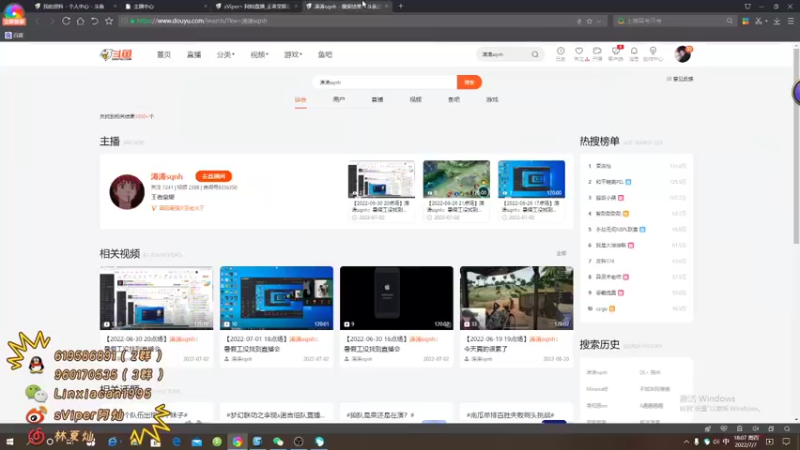Click 涛涛sqnh in search history
The image size is (800, 450).
click(x=597, y=372)
